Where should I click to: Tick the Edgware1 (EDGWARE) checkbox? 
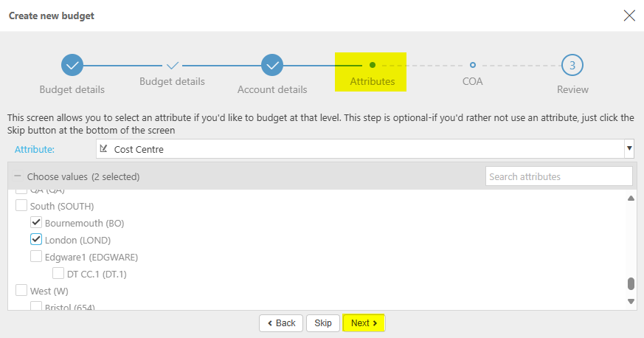[x=36, y=257]
